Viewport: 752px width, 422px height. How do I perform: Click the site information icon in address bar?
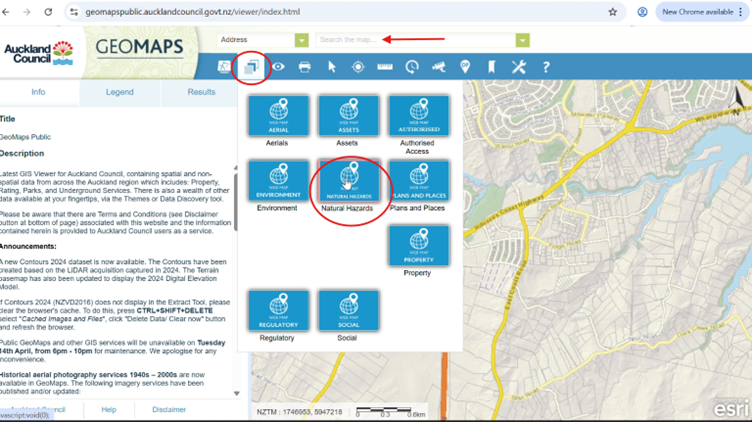coord(74,12)
